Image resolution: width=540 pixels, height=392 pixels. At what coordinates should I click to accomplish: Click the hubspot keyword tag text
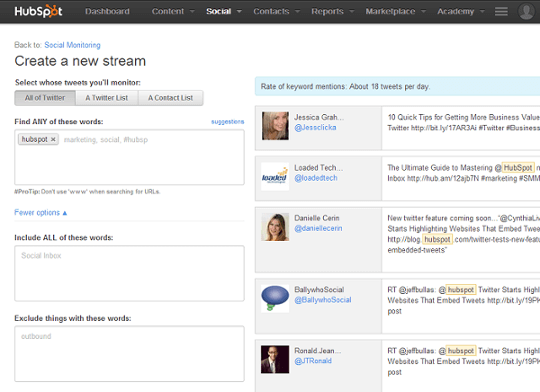click(34, 139)
